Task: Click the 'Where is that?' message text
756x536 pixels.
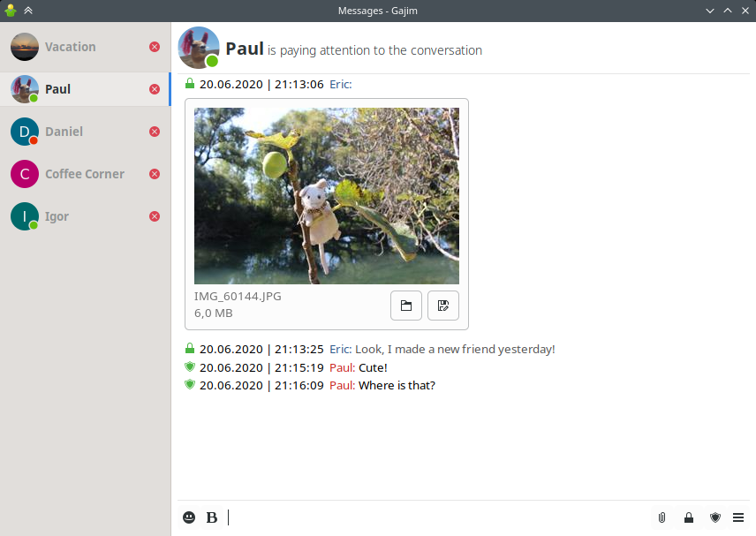Action: tap(397, 385)
